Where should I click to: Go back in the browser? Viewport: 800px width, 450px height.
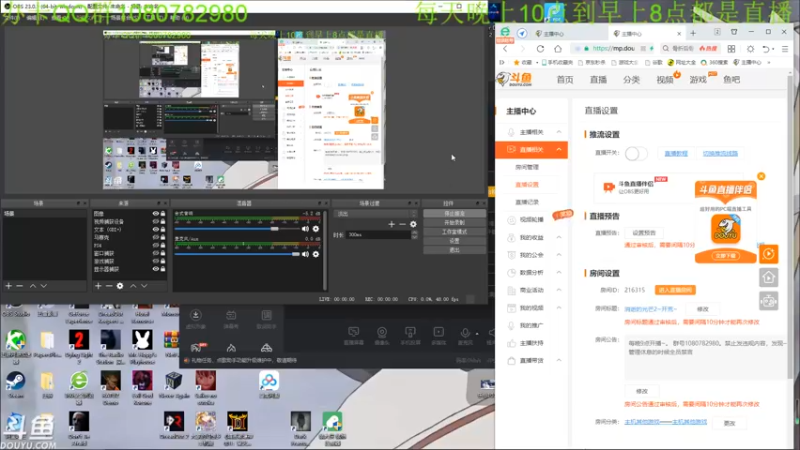tap(506, 49)
